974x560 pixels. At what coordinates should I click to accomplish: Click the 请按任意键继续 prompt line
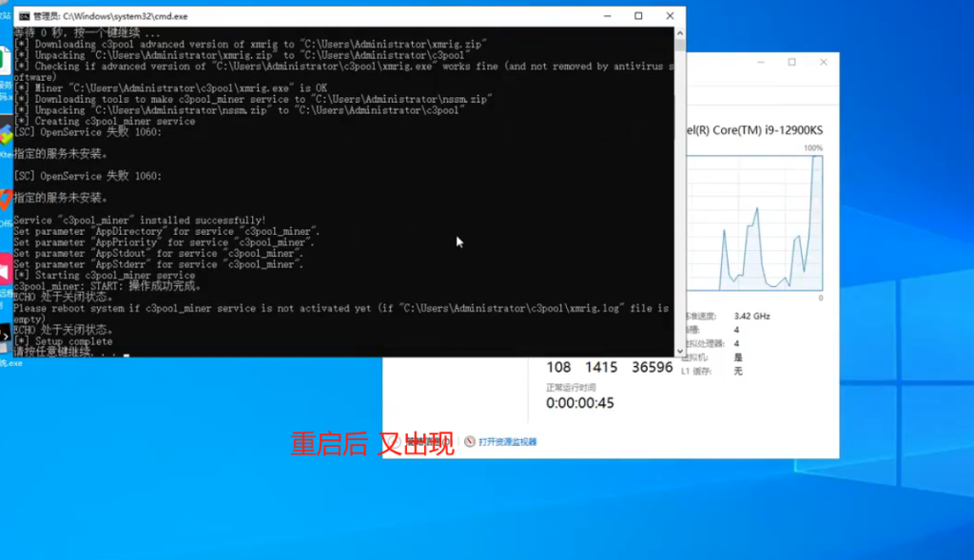pos(71,352)
